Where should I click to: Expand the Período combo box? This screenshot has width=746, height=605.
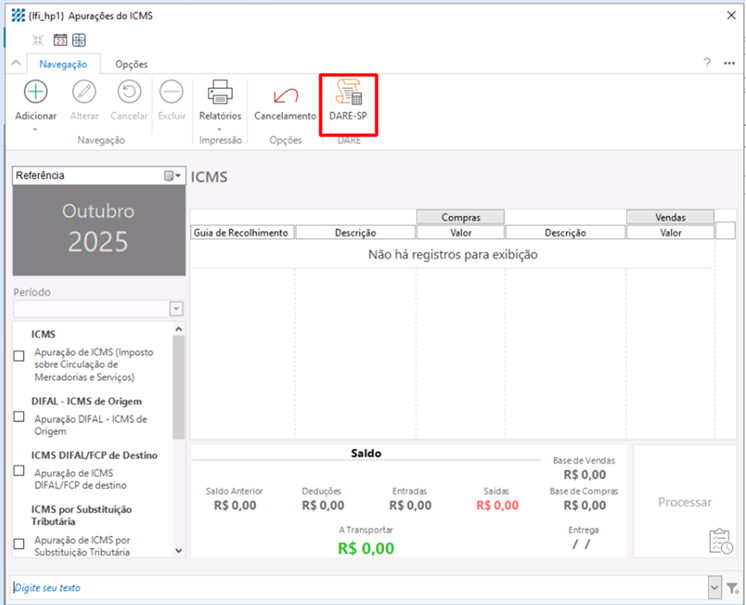177,310
